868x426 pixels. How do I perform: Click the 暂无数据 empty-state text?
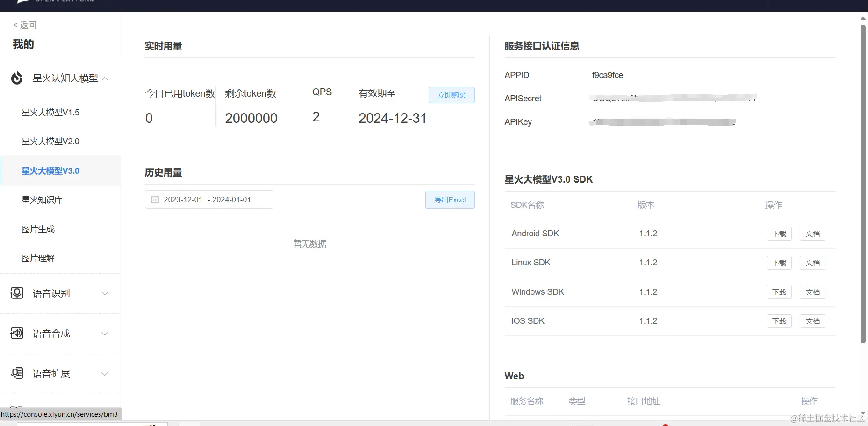click(310, 243)
